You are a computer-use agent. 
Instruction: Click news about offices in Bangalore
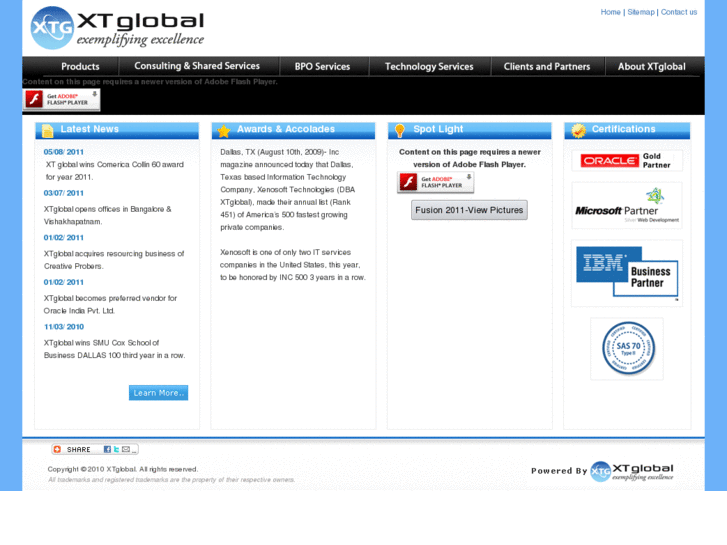tap(108, 215)
